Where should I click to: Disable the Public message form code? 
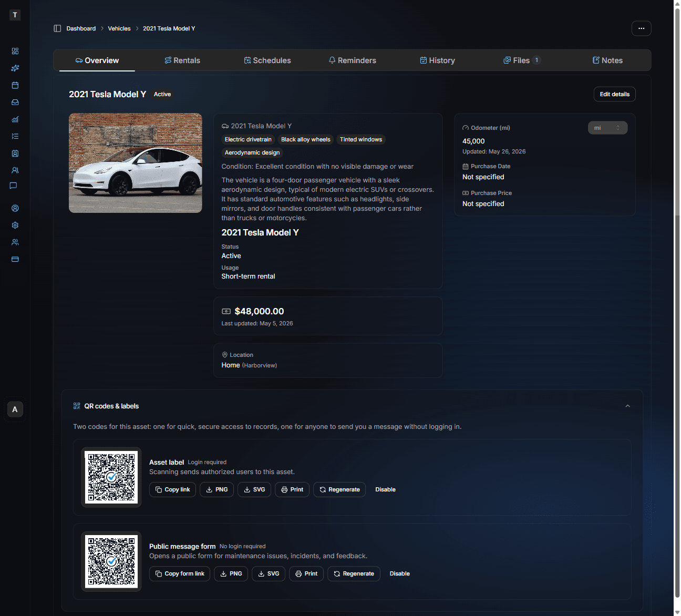tap(399, 573)
